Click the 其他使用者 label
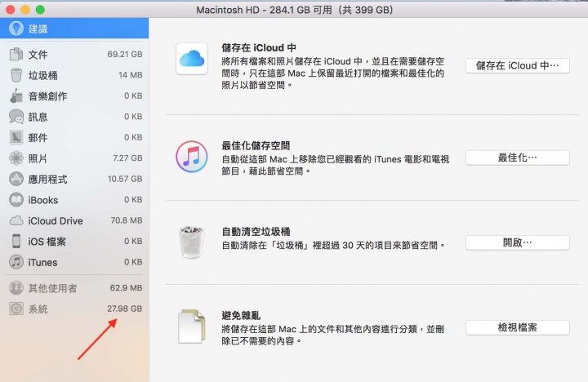Screen dimensions: 588x382 [53, 288]
